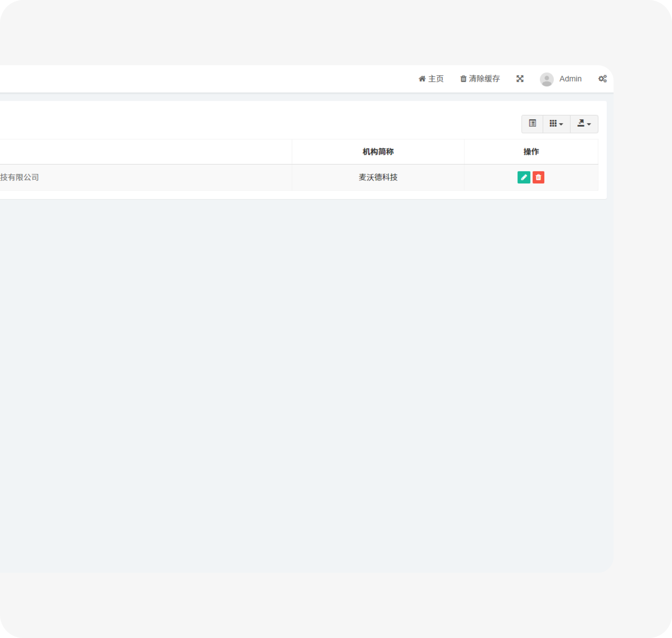Click the 技有限公司 organization name cell
Viewport: 672px width, 638px height.
[20, 177]
